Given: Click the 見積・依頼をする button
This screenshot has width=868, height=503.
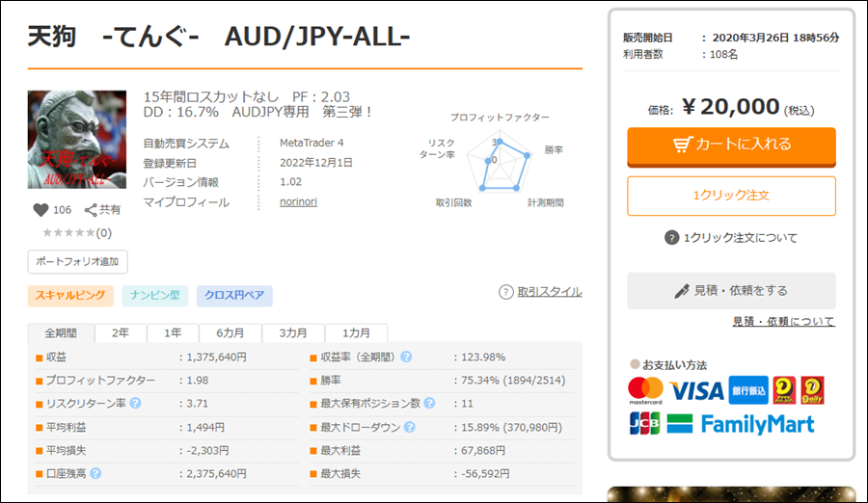Looking at the screenshot, I should tap(731, 290).
